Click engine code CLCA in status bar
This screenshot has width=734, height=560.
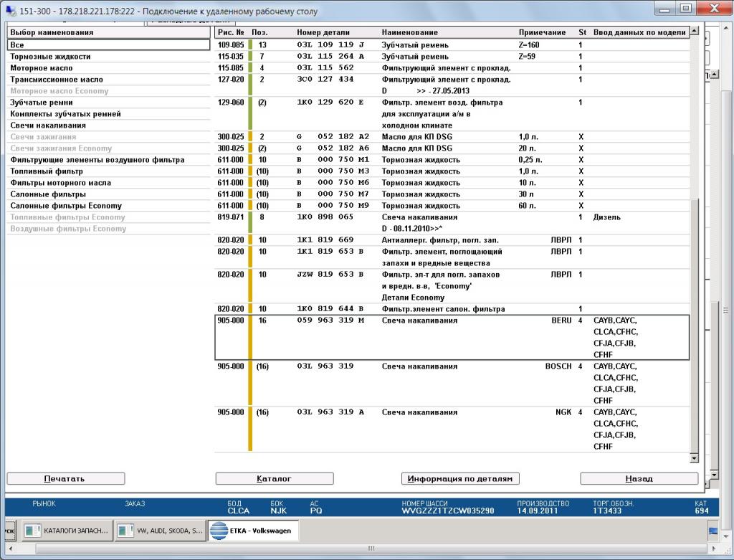pos(239,511)
